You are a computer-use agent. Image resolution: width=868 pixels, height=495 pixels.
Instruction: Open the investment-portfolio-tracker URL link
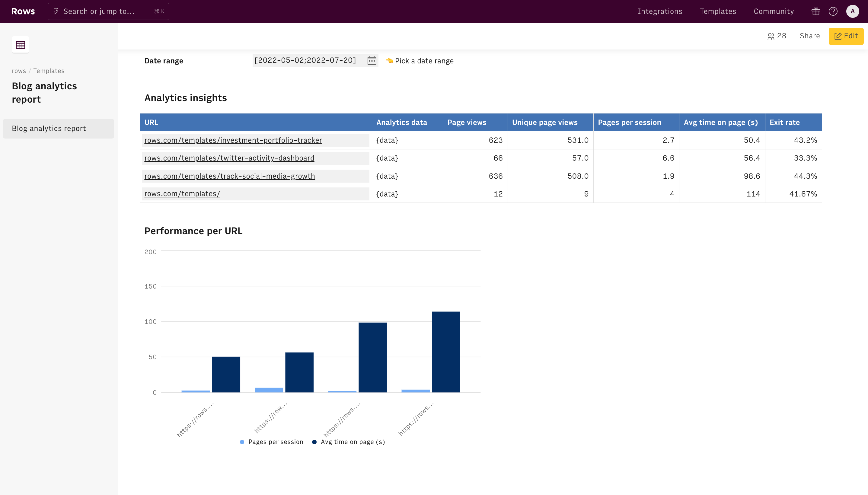tap(233, 140)
